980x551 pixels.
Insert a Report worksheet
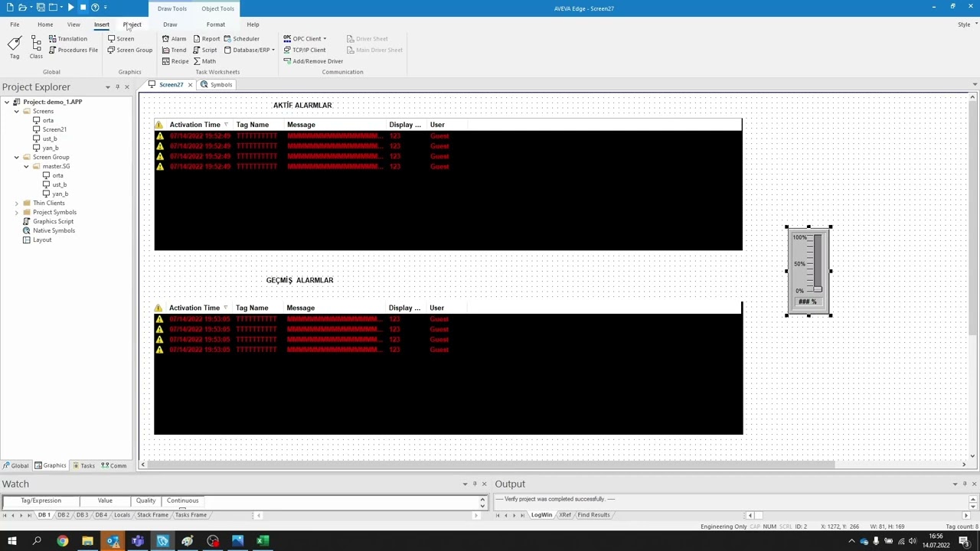(207, 38)
